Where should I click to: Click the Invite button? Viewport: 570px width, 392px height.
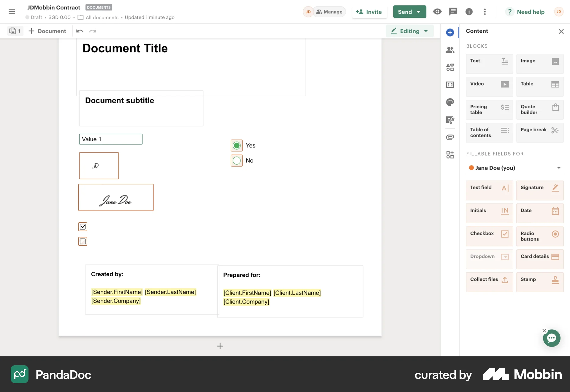tap(369, 12)
